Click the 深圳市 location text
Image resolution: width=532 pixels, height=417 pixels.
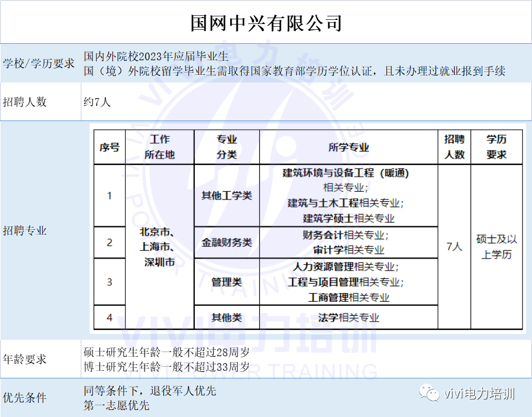point(159,262)
